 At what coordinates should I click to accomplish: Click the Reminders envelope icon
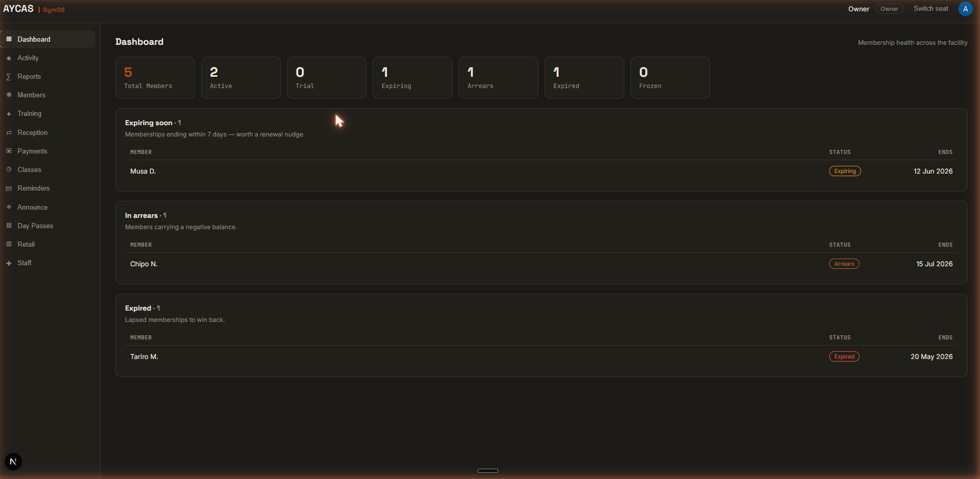[x=9, y=189]
